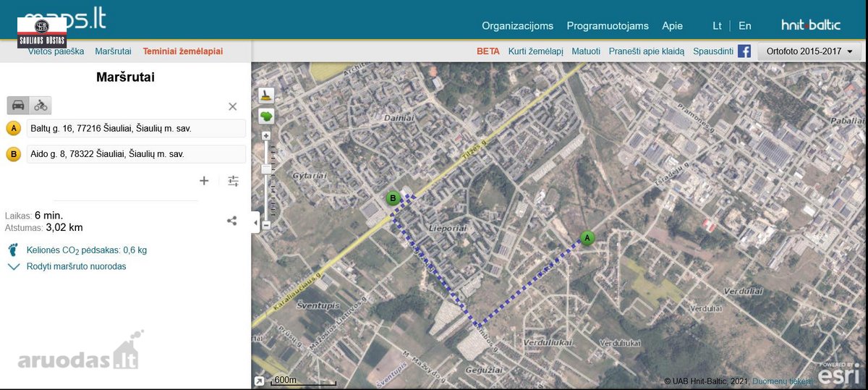Open the green Lithuania map overview button
Viewport: 868px width, 390px height.
point(266,116)
